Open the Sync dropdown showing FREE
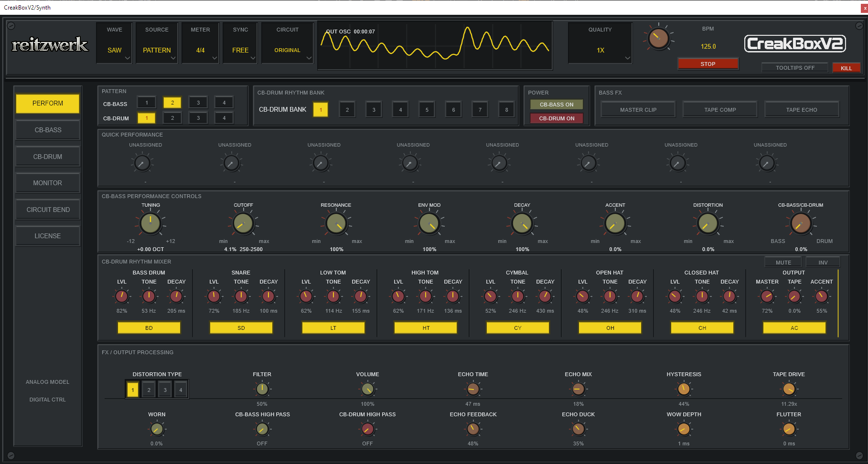 click(x=240, y=43)
